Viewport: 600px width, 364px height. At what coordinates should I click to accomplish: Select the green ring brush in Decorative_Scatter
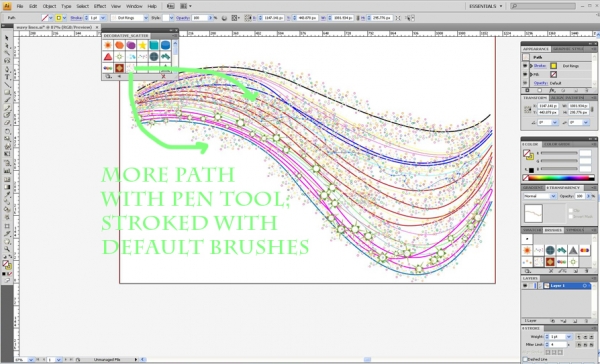(119, 57)
